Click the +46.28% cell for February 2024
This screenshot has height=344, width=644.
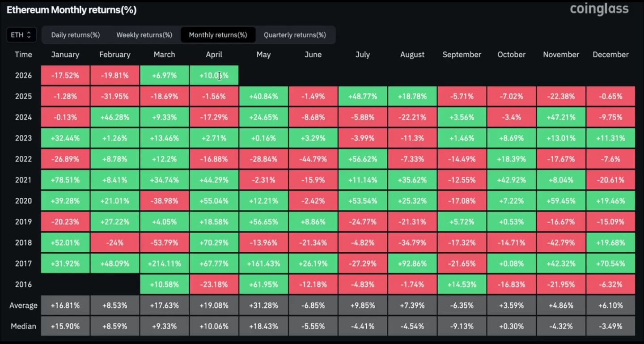click(115, 117)
